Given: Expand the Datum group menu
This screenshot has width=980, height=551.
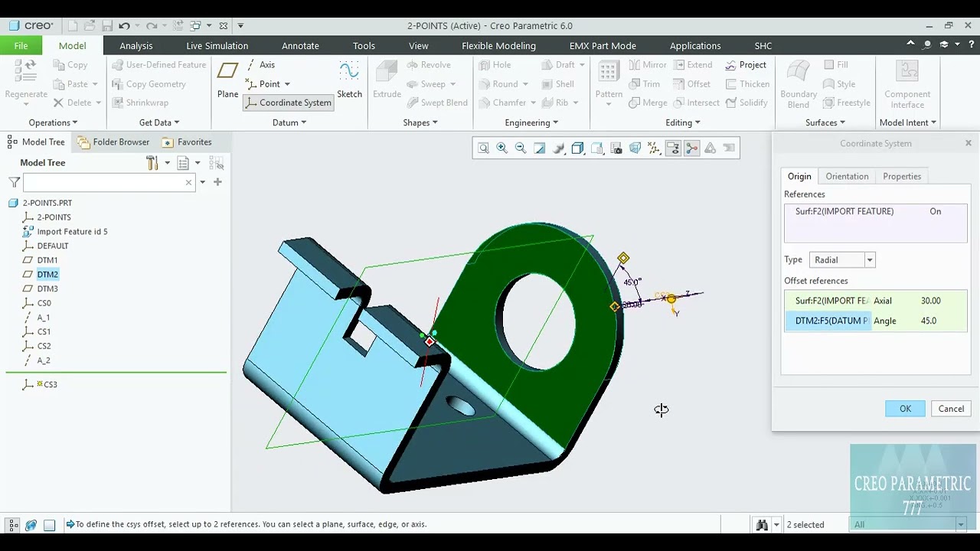Looking at the screenshot, I should (289, 122).
